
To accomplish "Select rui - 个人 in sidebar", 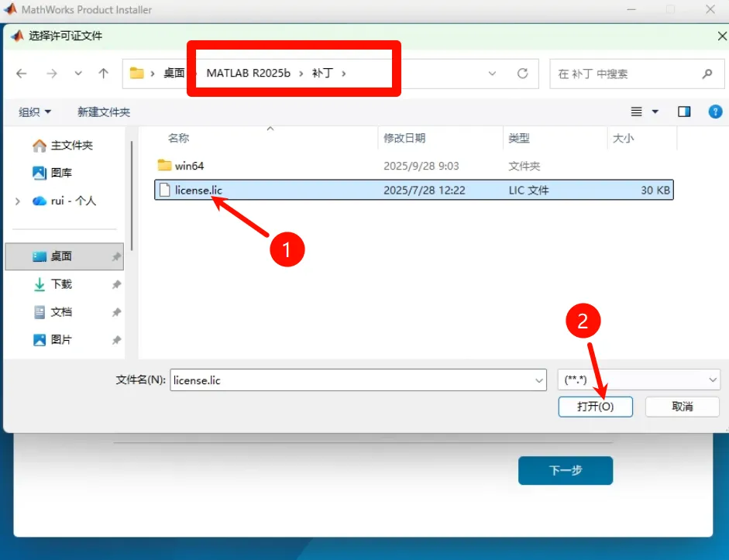I will click(x=64, y=201).
